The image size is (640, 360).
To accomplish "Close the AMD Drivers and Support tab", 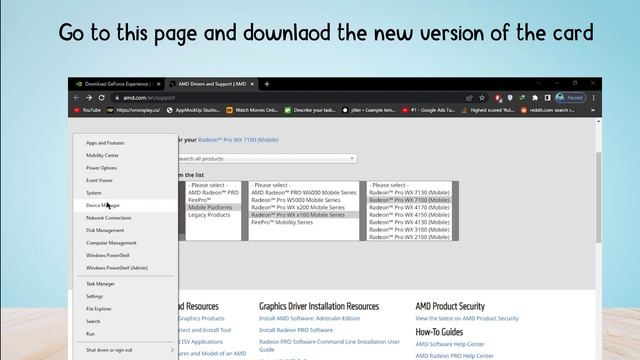I will click(x=252, y=84).
